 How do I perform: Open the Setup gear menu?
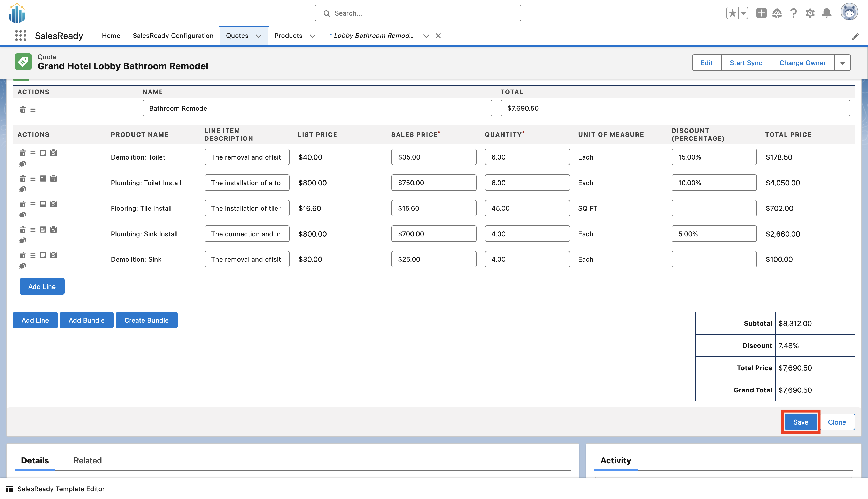tap(810, 13)
